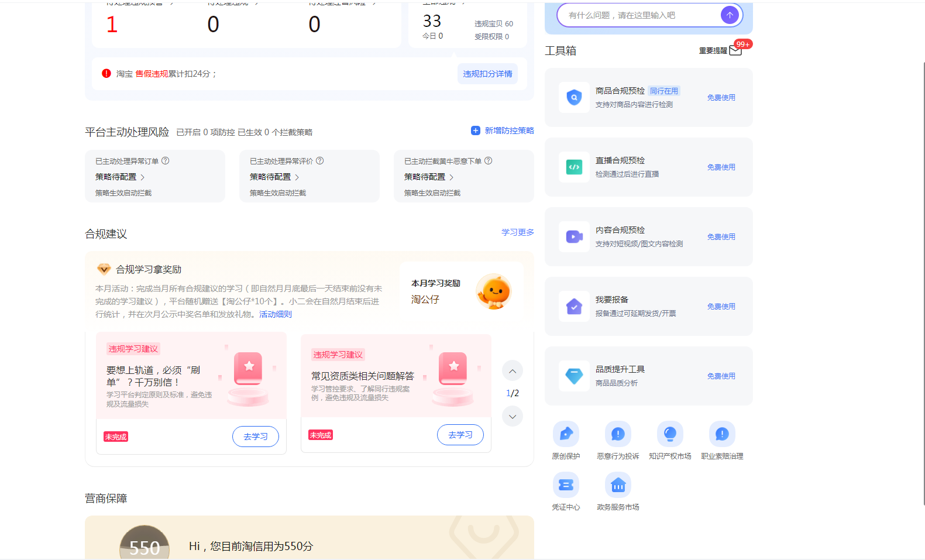Image resolution: width=925 pixels, height=560 pixels.
Task: Click the "今日 0" text
Action: pos(433,36)
